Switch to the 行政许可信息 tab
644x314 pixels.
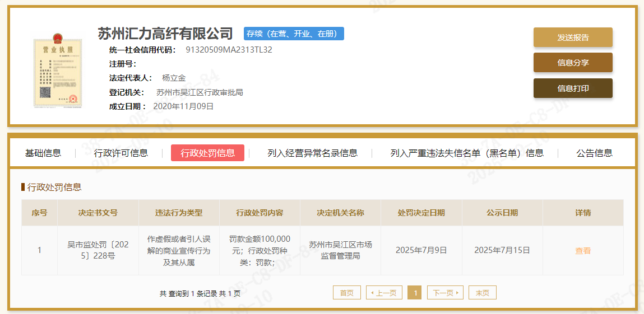tap(121, 153)
